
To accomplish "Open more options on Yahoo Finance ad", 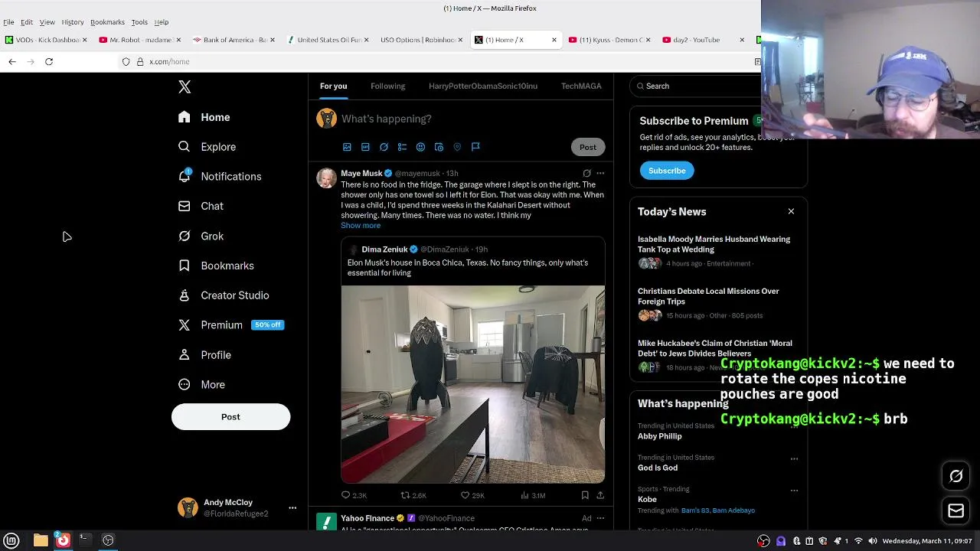I will pos(600,518).
